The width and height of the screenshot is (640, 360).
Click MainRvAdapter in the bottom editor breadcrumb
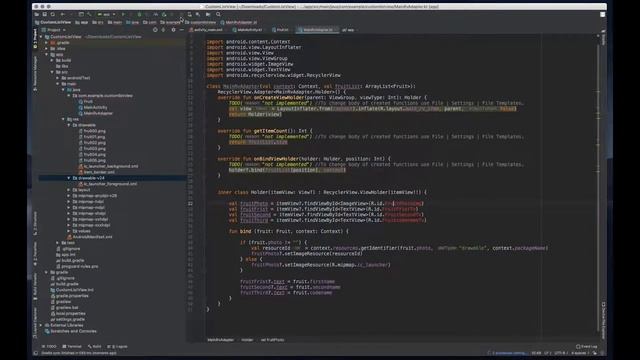coord(221,340)
